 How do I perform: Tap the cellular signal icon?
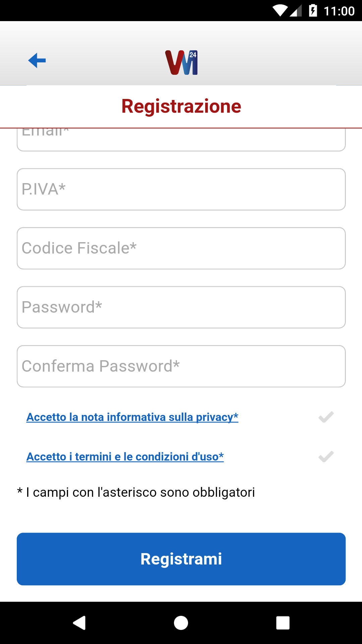click(x=296, y=11)
